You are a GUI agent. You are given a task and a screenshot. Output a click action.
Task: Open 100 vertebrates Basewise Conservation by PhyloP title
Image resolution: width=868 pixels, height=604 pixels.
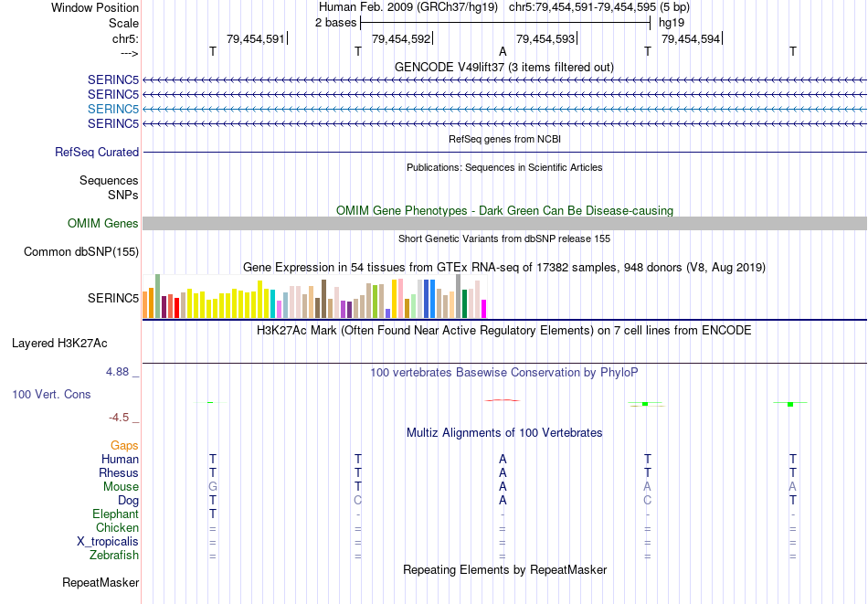[504, 373]
